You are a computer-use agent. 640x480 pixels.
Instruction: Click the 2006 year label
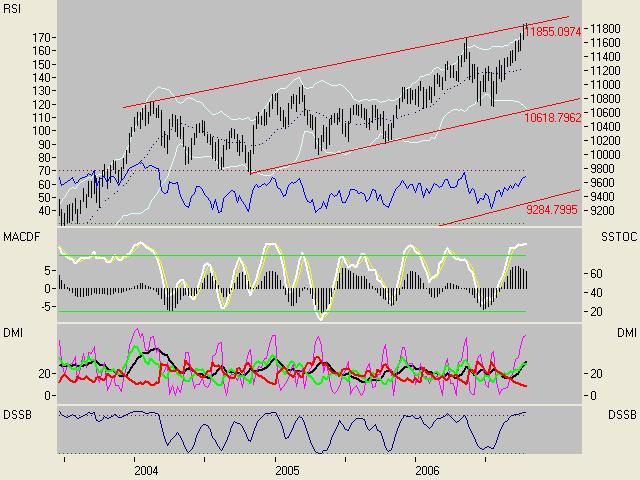coord(427,471)
